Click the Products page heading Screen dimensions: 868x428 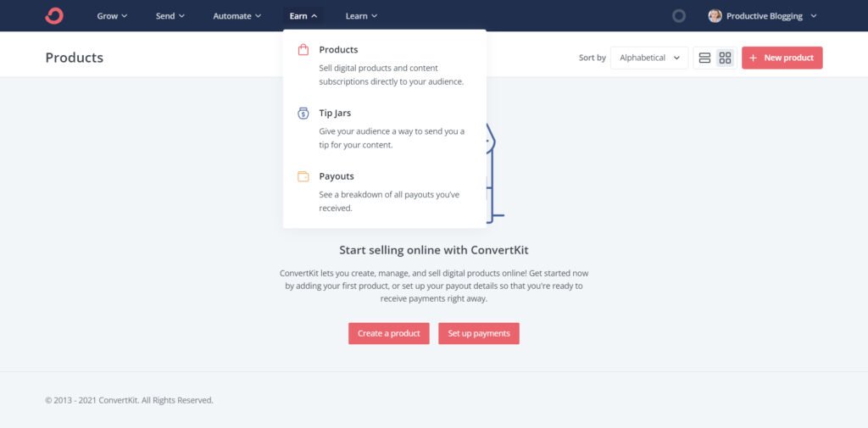[x=75, y=58]
